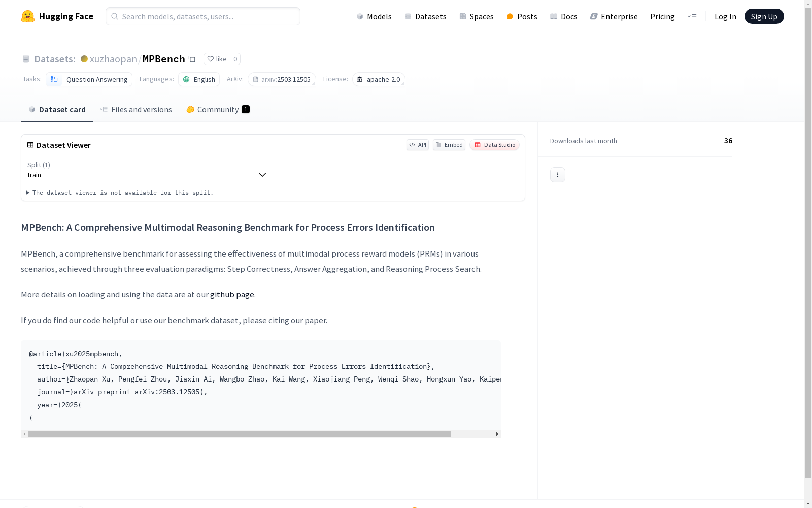Viewport: 812px width, 508px height.
Task: Open the MPBench dataset name link
Action: tap(163, 59)
